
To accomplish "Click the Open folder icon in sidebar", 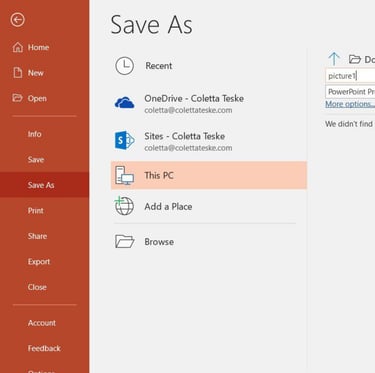I will tap(17, 98).
